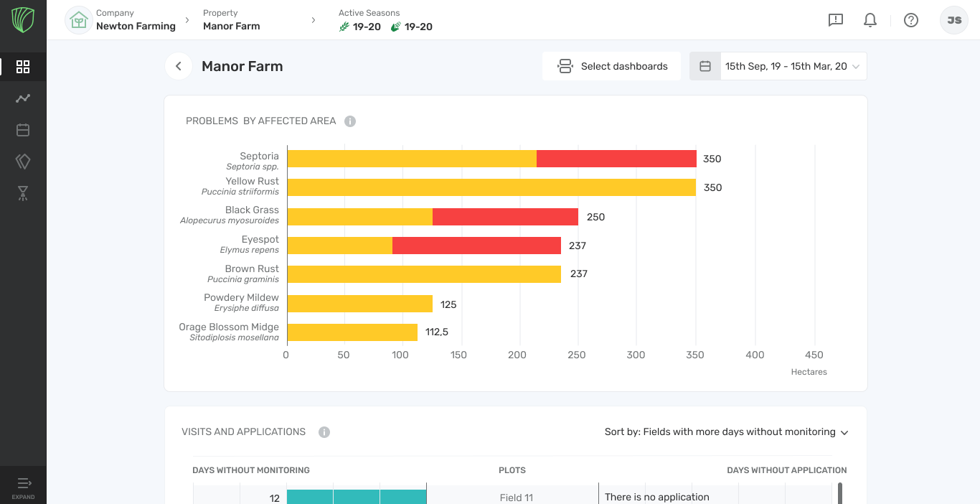
Task: Click the red segment of Septoria bar
Action: point(616,159)
